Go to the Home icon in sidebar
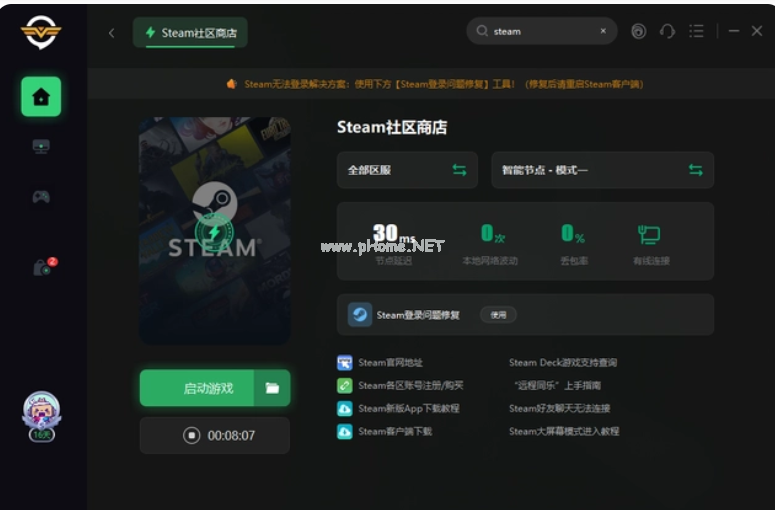Screen dimensions: 775x510 [x=41, y=97]
